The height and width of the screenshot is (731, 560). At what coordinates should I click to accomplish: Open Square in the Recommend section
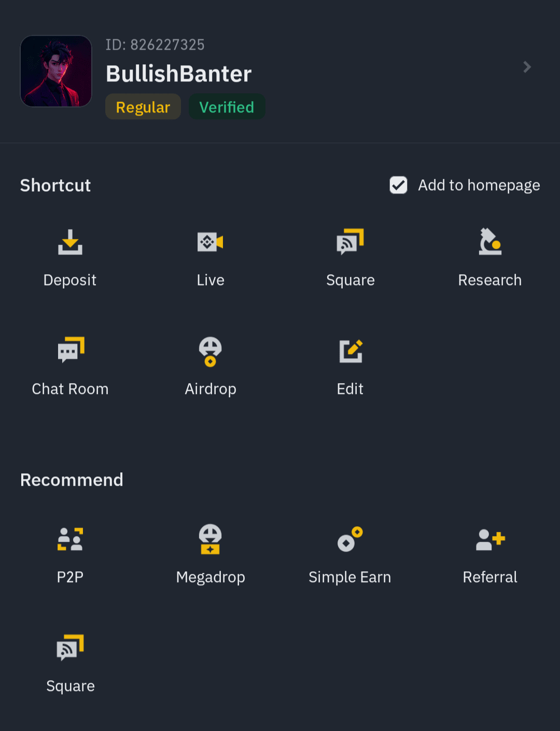coord(70,648)
